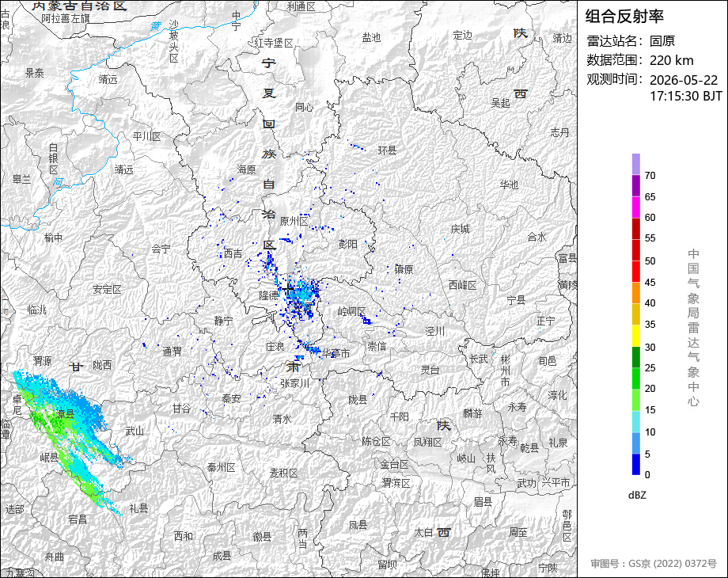Click the dBZ unit label under legend
This screenshot has height=578, width=728.
[x=637, y=495]
